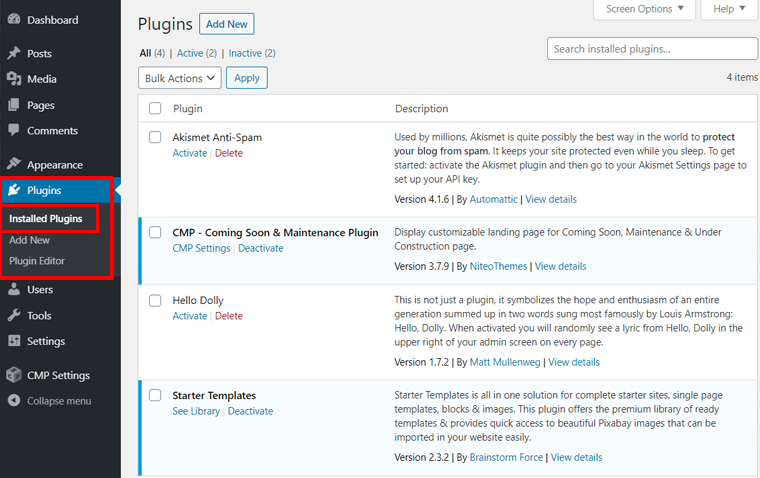760x478 pixels.
Task: Open the Dashboard menu item
Action: click(52, 20)
